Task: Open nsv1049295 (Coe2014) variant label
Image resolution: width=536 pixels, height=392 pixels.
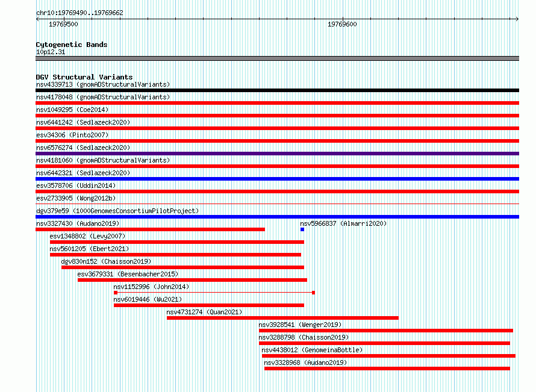Action: [x=72, y=110]
